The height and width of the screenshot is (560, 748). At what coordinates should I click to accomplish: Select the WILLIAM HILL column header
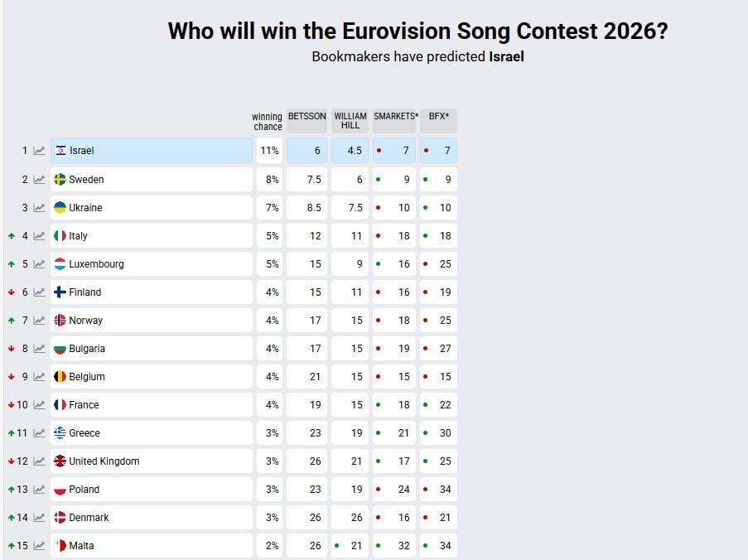coord(350,121)
